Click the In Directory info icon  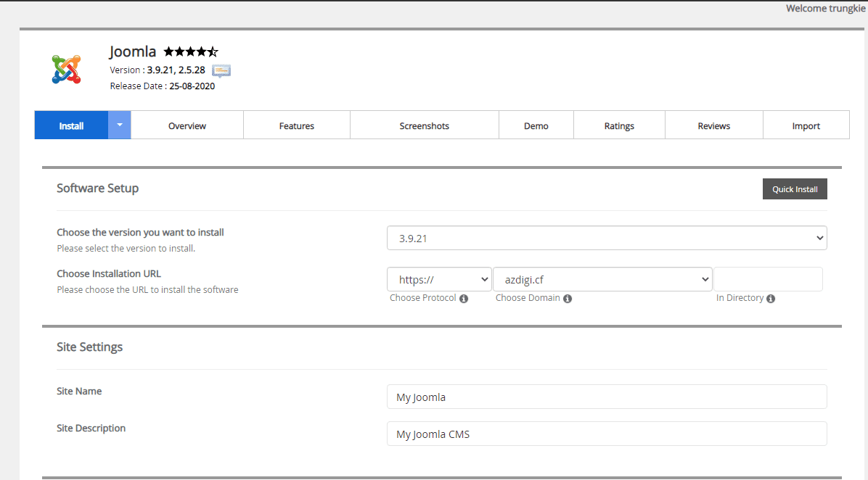tap(771, 299)
